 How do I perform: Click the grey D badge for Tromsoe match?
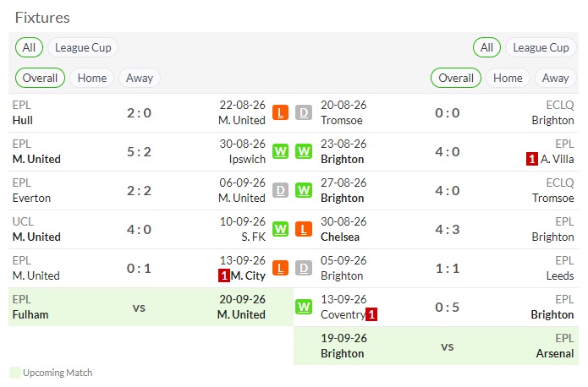click(304, 112)
